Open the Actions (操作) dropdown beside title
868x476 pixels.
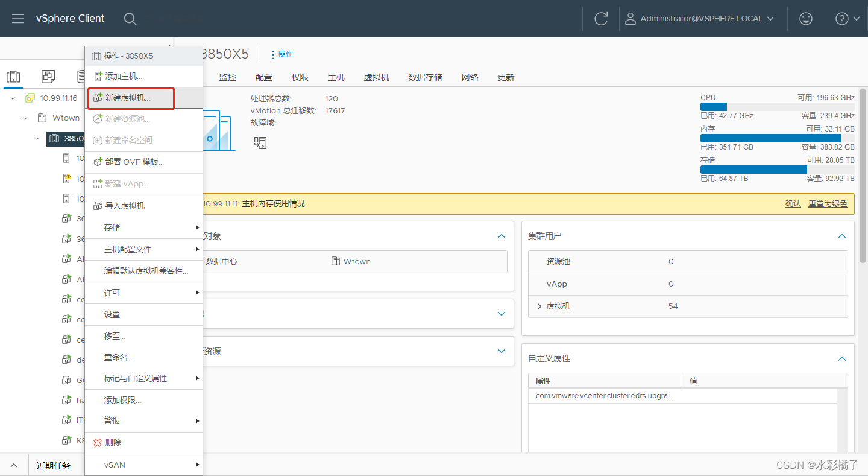[281, 54]
